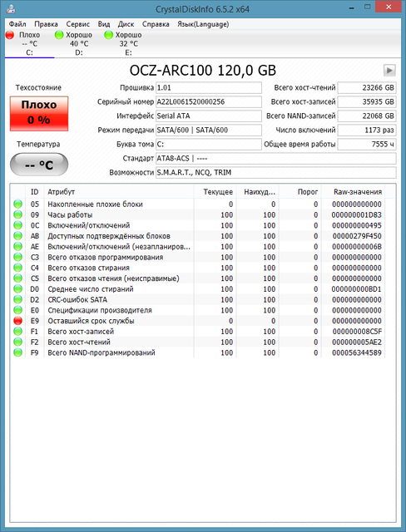Click green status icon for attribute C3
Viewport: 406px width, 532px height.
tap(17, 257)
